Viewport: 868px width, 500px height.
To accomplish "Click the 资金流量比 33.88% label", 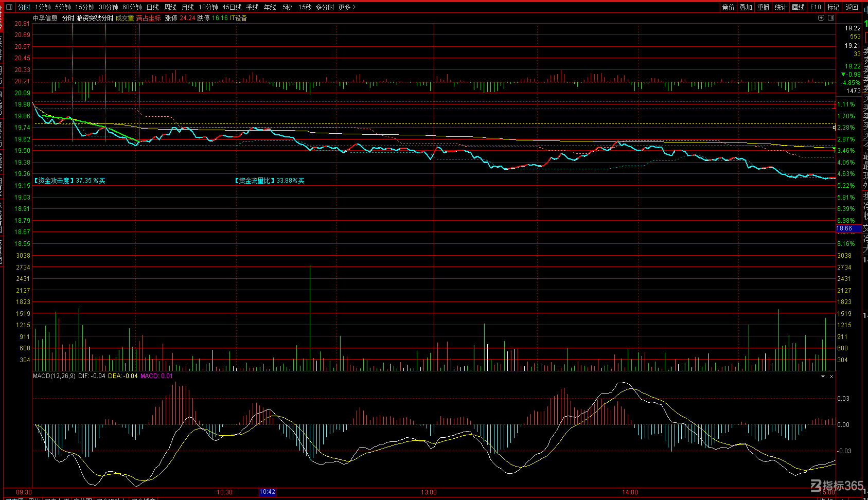I will pos(270,181).
